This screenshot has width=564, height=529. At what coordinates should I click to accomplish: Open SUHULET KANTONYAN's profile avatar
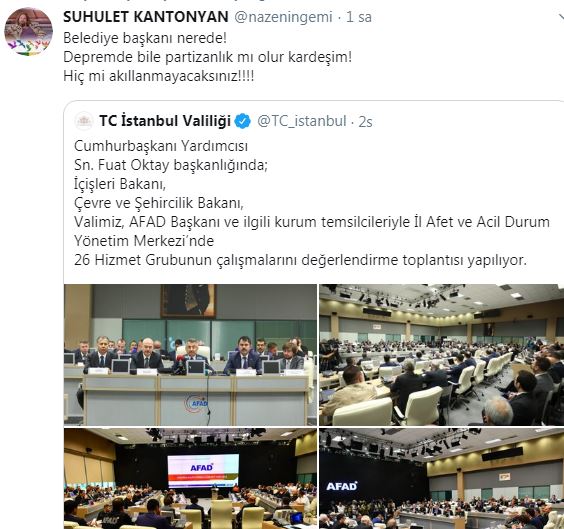pos(28,31)
